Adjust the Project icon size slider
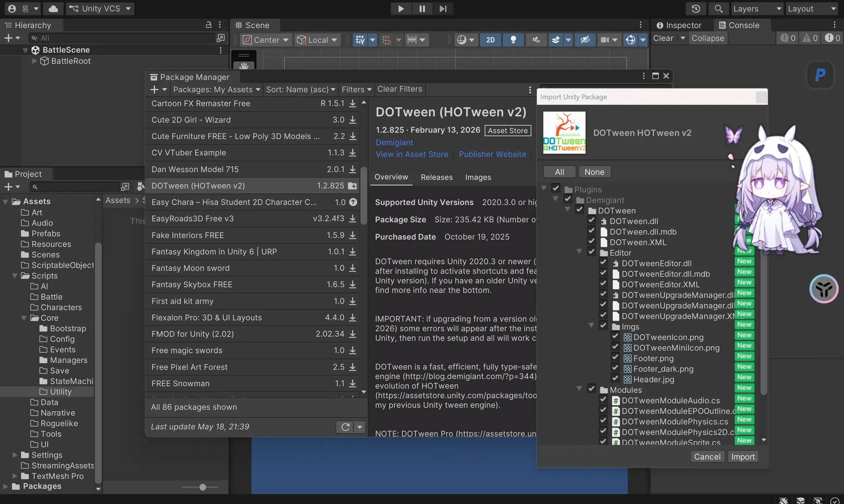844x504 pixels. 202,487
